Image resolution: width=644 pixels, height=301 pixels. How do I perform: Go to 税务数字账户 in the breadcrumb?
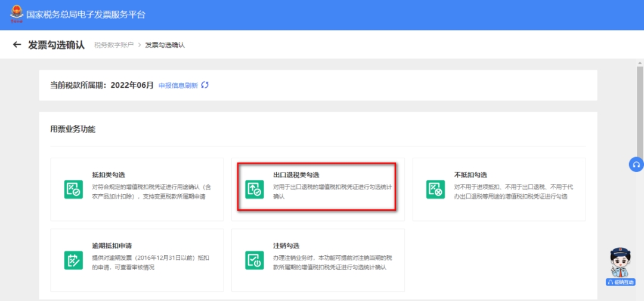(x=114, y=45)
